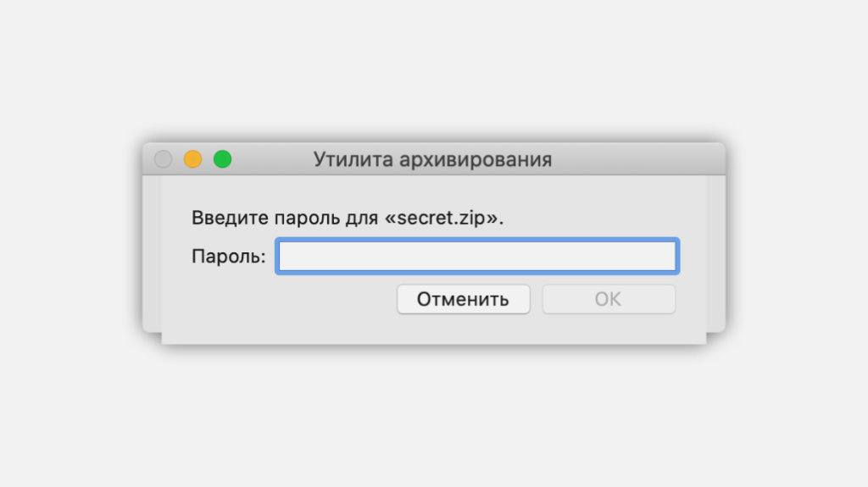Click the empty title bar area right of the title

pos(636,159)
